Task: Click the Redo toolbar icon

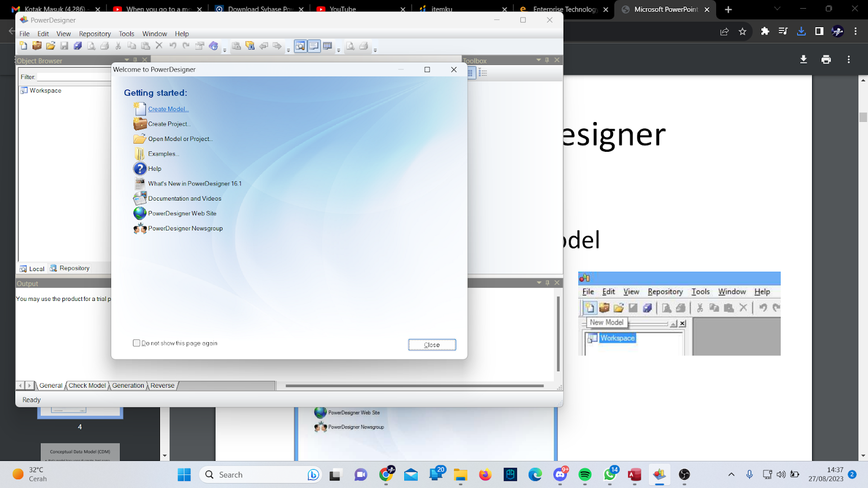Action: tap(186, 46)
